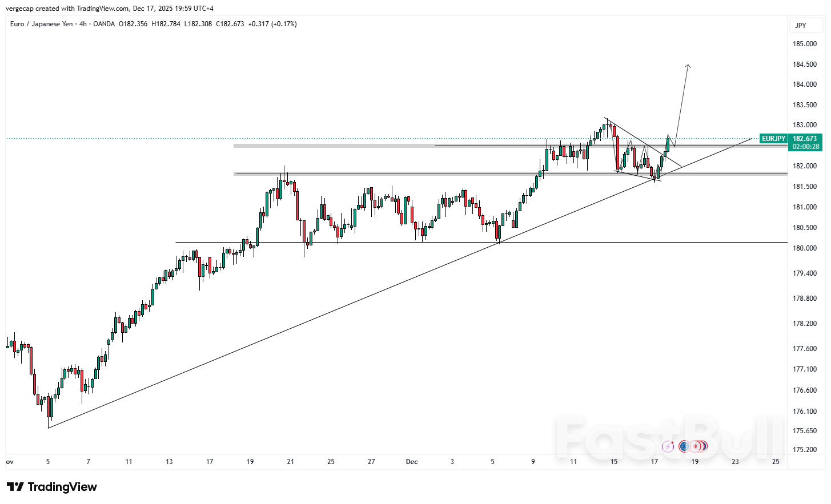Click the OANDA data source label
831x504 pixels.
tap(103, 24)
